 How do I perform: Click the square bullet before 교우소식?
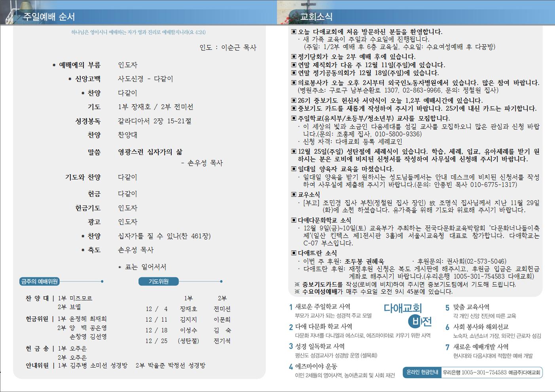pos(294,194)
